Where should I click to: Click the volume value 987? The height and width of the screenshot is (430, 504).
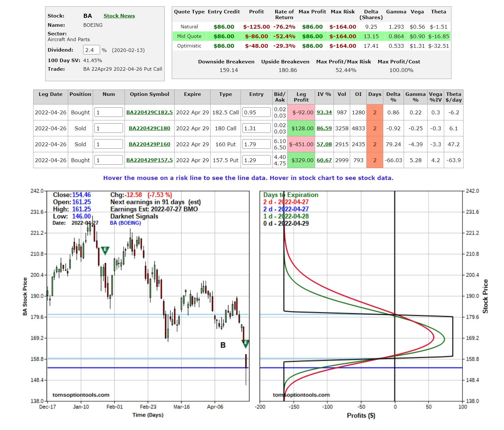[x=342, y=112]
